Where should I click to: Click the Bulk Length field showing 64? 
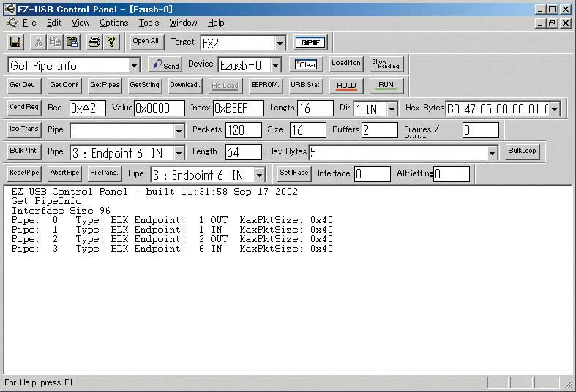click(244, 152)
